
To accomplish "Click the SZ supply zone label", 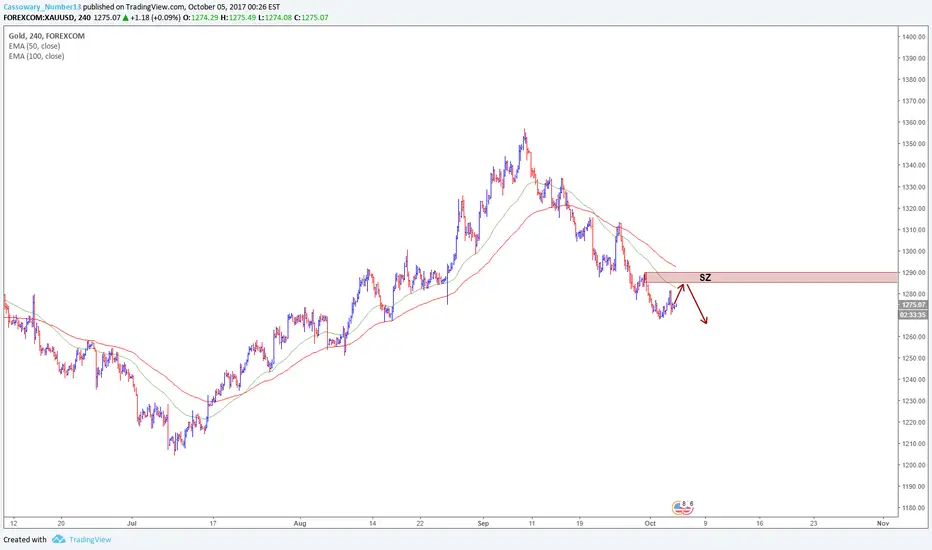I will coord(705,278).
